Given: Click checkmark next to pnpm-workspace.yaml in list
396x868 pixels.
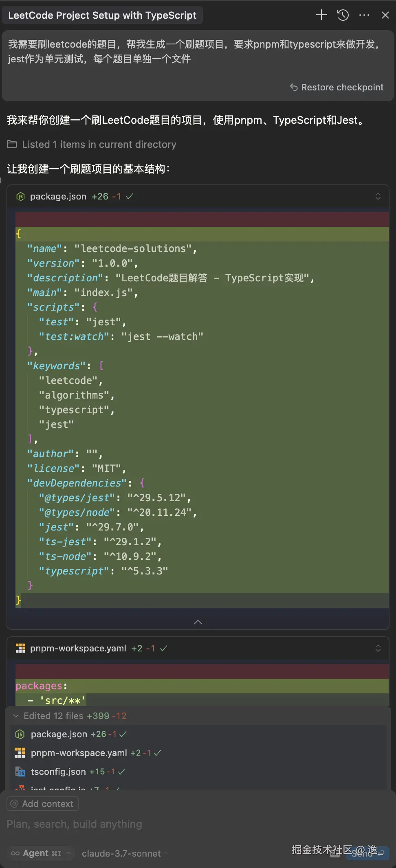Looking at the screenshot, I should [x=157, y=753].
